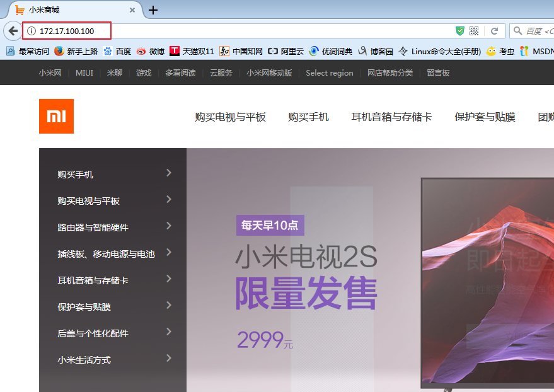Open the 优词词典 bookmark
Viewport: 554px width, 392px height.
coord(331,51)
